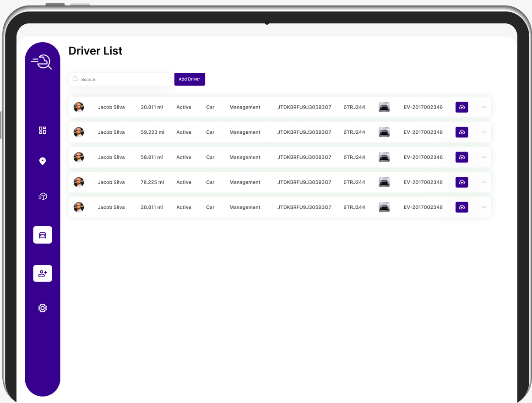Click the Add Driver button
Viewport: 532px width, 403px height.
(190, 79)
